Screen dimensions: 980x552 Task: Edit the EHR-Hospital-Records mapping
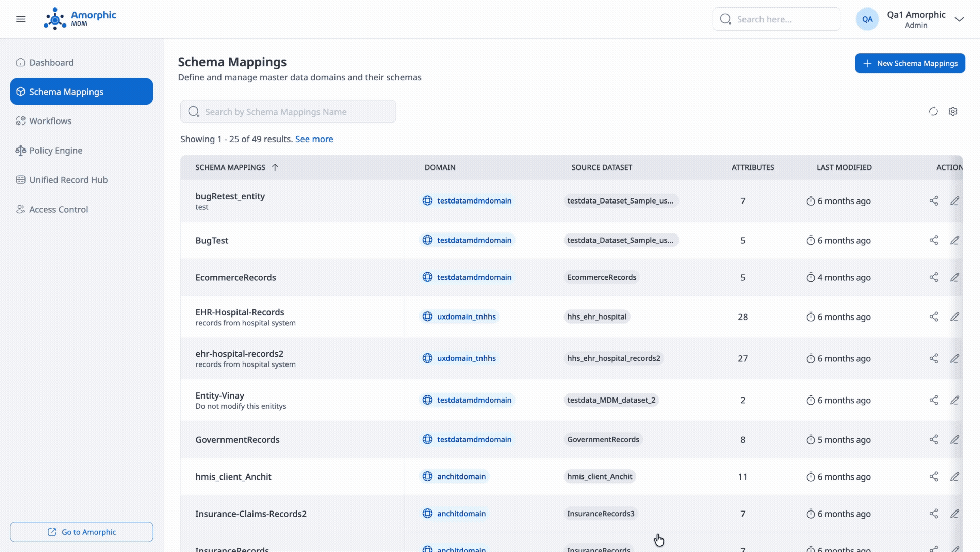[954, 316]
